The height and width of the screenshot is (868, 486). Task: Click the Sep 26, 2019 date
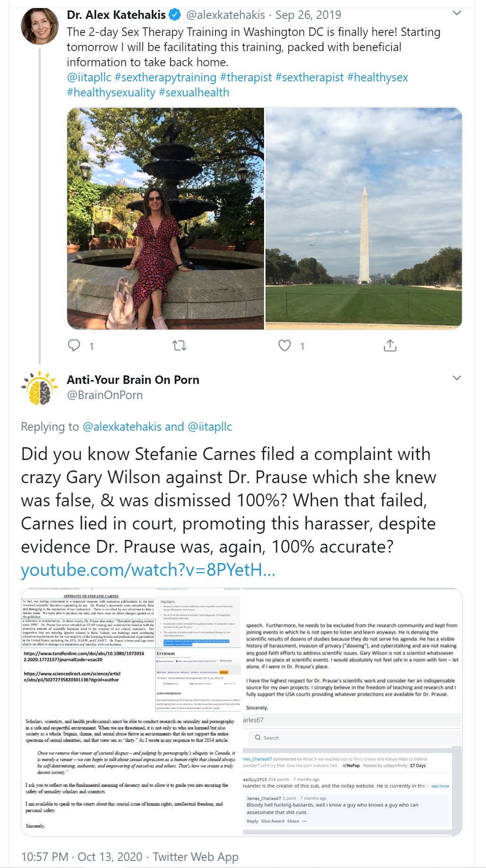pyautogui.click(x=308, y=15)
